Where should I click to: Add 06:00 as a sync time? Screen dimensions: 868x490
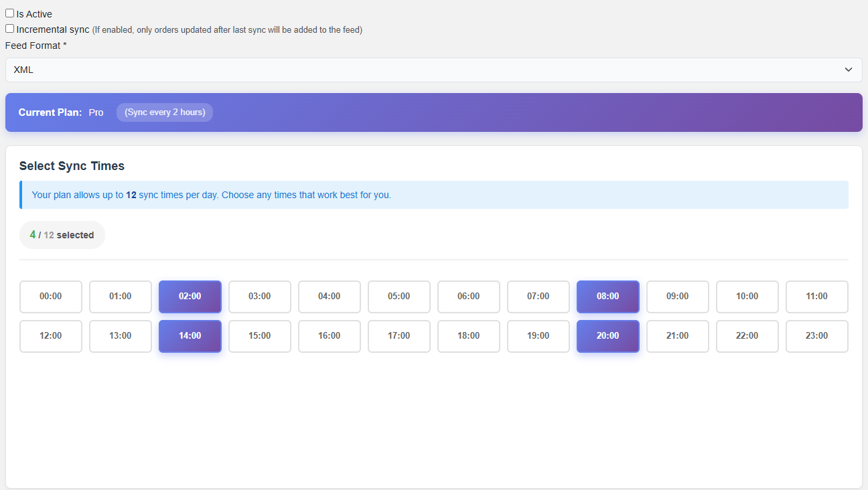pyautogui.click(x=468, y=297)
